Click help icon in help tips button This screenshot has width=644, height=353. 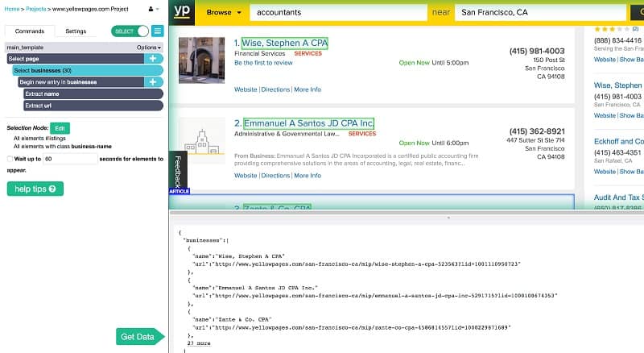click(52, 189)
